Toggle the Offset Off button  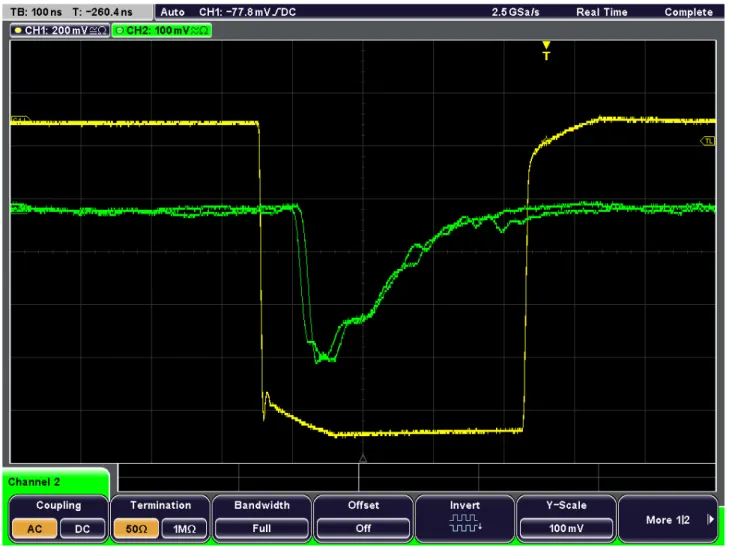(364, 528)
